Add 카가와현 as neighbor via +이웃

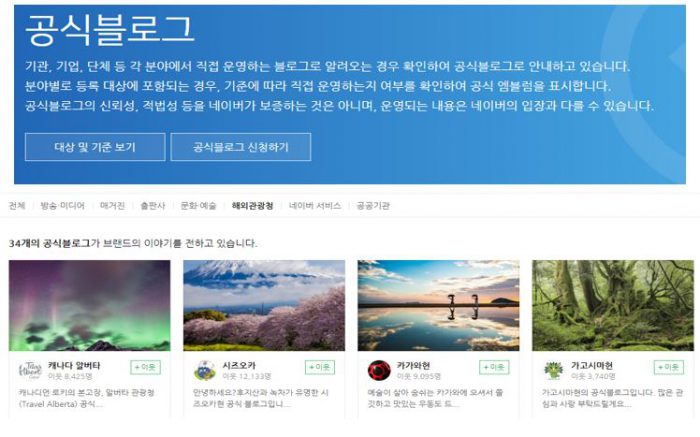pos(494,367)
